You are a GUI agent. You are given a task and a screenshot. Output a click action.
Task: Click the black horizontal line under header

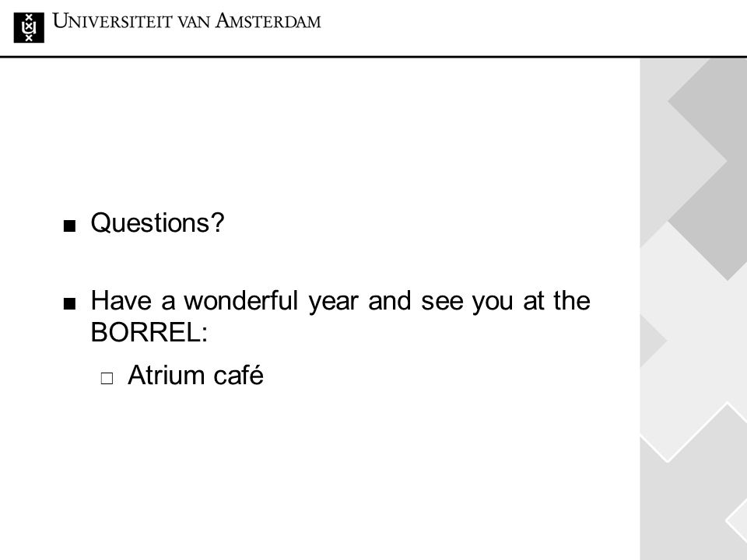tap(373, 57)
